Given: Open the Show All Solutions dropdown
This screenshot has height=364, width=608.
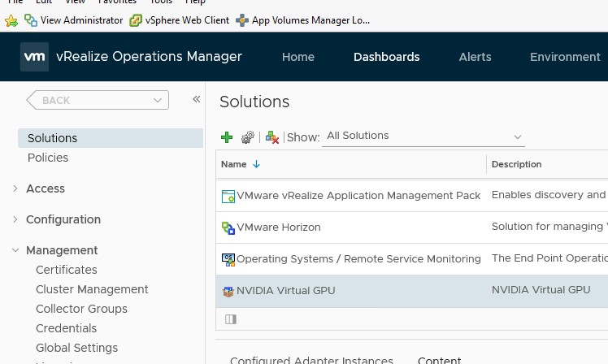Looking at the screenshot, I should 423,136.
